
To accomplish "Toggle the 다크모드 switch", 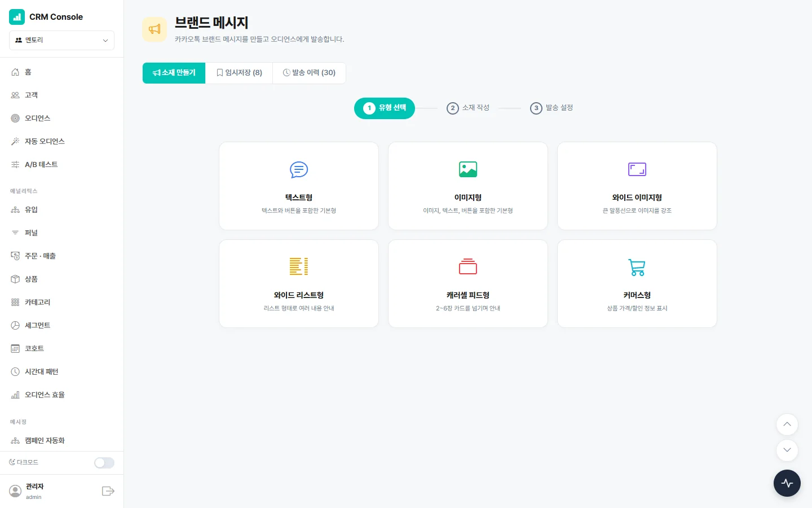I will (104, 463).
